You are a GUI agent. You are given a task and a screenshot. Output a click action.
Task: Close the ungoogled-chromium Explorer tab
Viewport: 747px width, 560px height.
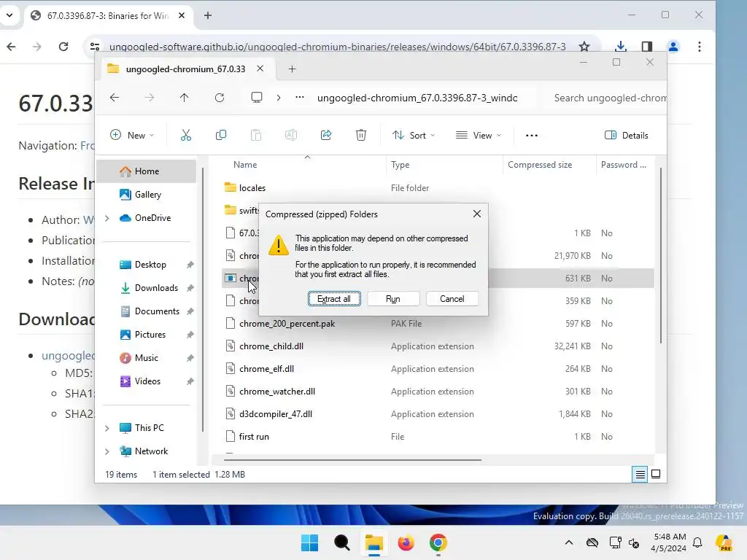(x=260, y=69)
